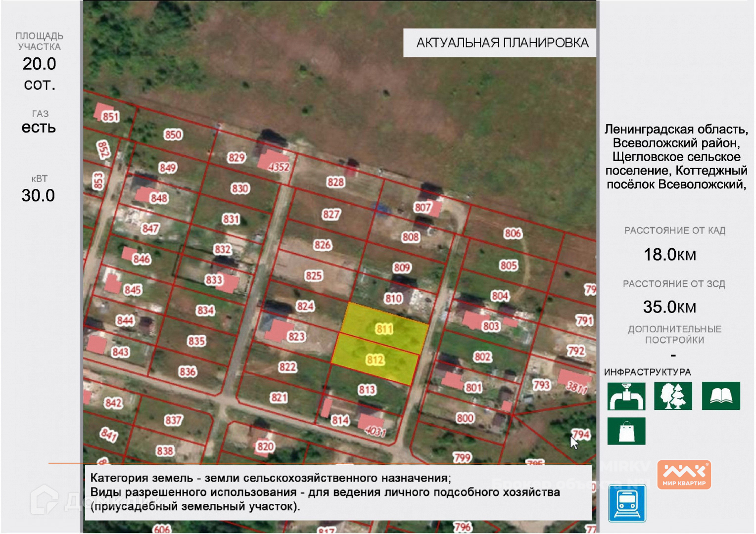This screenshot has height=534, width=756.
Task: Click plot number 842 on map
Action: pyautogui.click(x=113, y=403)
